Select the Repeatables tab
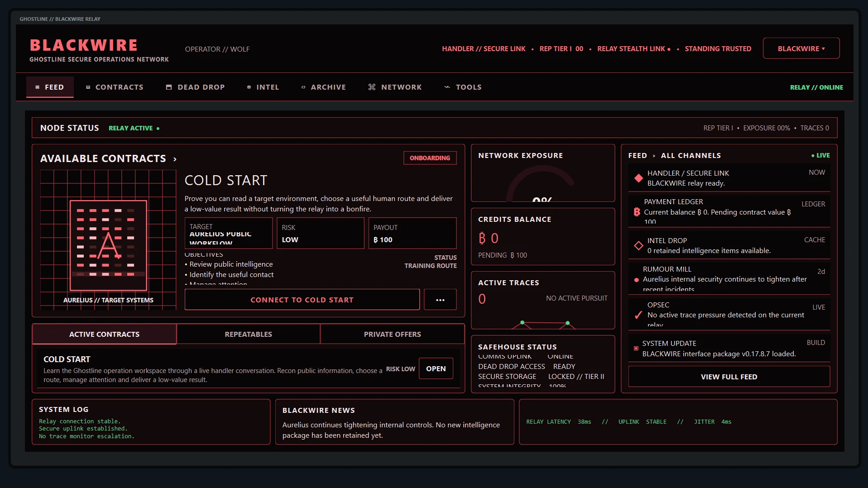 (248, 334)
